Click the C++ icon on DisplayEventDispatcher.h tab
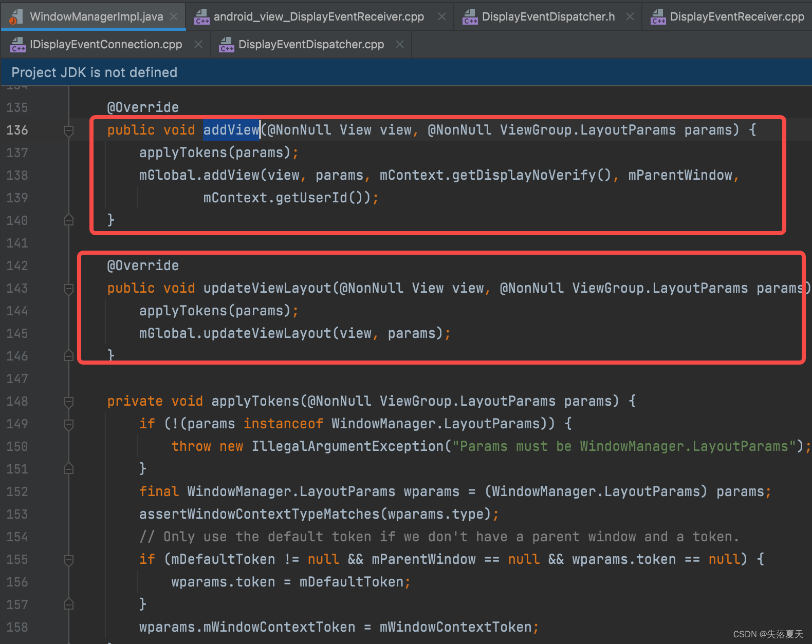This screenshot has height=644, width=812. click(470, 17)
